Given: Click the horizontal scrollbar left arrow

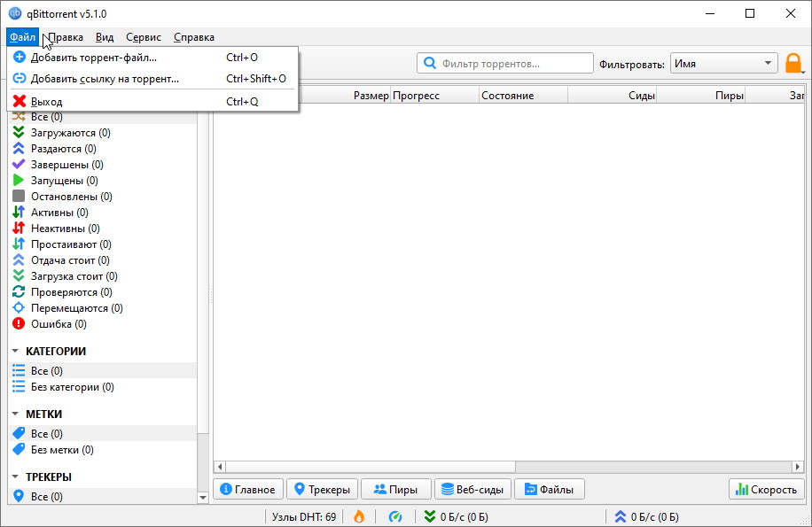Looking at the screenshot, I should point(220,467).
